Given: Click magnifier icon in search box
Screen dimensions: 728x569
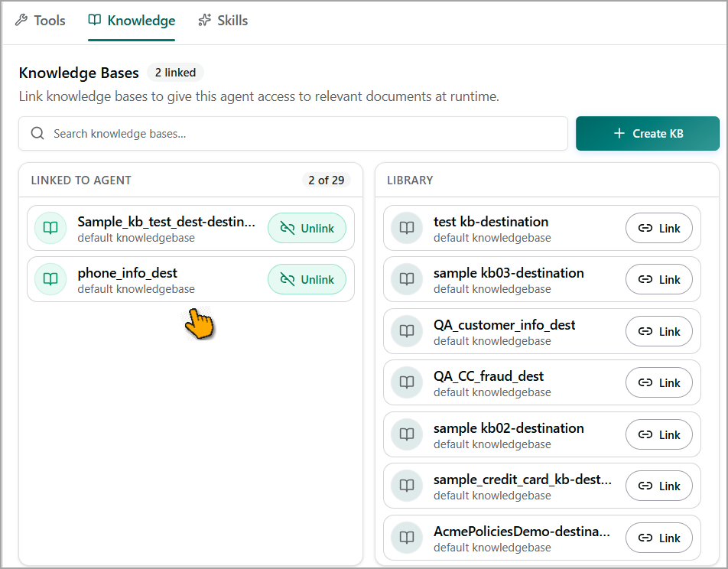Looking at the screenshot, I should click(x=37, y=134).
